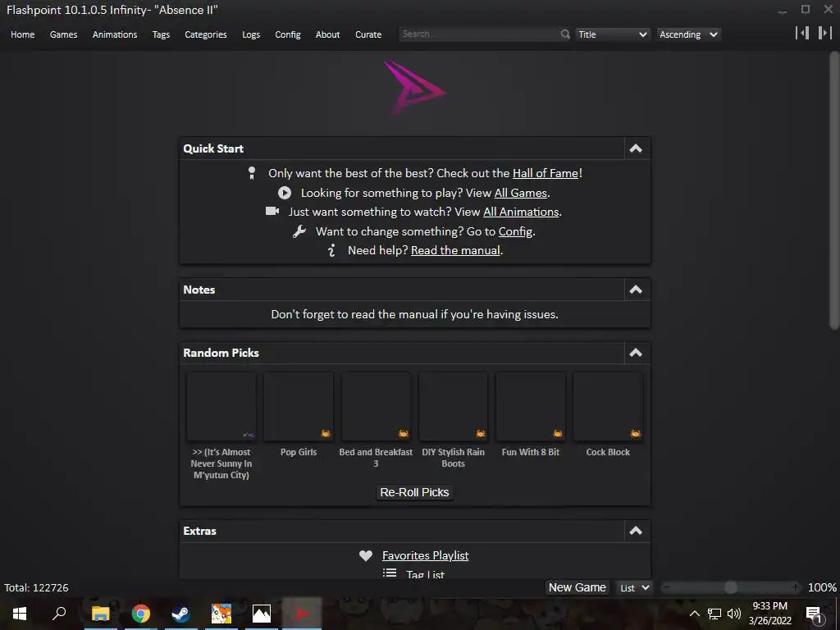The width and height of the screenshot is (840, 630).
Task: Collapse the Quick Start section
Action: point(636,148)
